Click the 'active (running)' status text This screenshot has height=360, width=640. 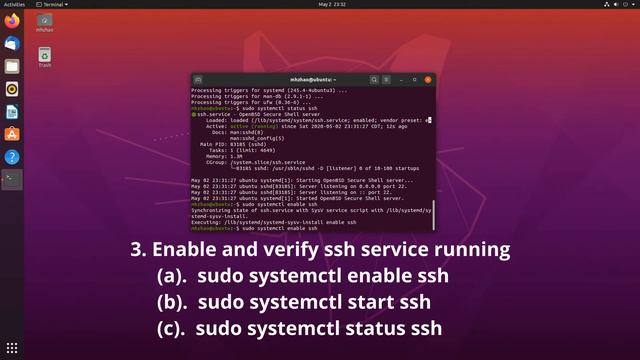coord(254,127)
